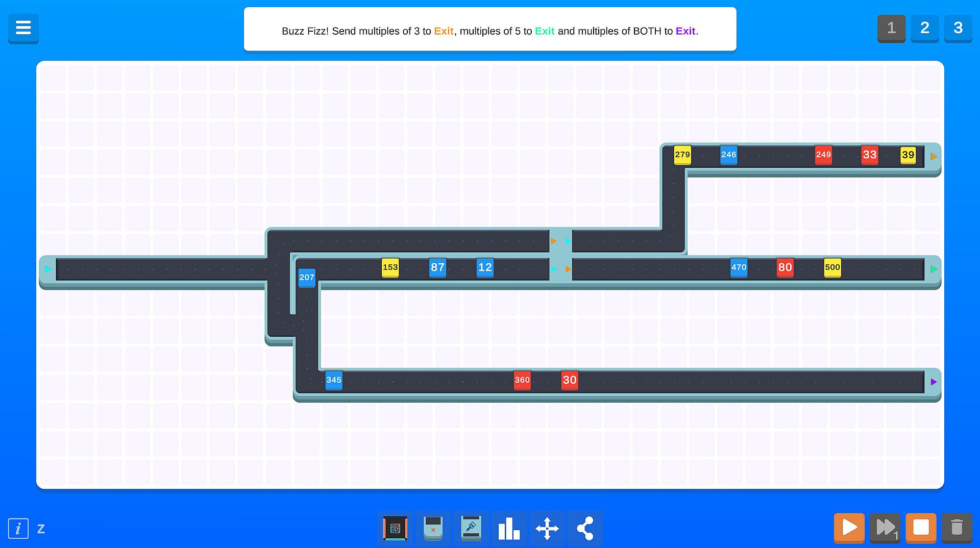
Task: Fast-forward the simulation
Action: 886,528
